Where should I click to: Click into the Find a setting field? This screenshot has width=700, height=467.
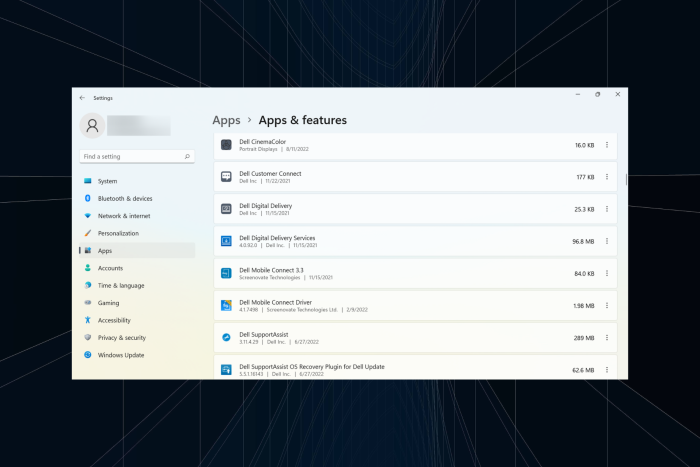137,157
